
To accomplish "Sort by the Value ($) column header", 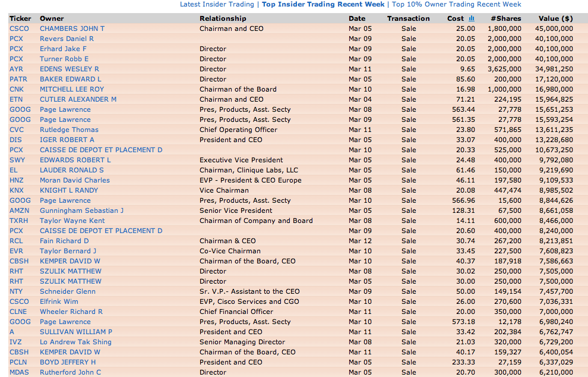I will coord(556,18).
